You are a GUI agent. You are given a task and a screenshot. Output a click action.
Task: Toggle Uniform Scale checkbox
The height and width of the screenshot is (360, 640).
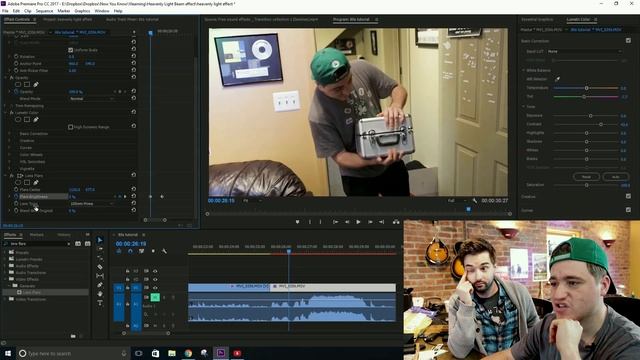click(x=71, y=50)
